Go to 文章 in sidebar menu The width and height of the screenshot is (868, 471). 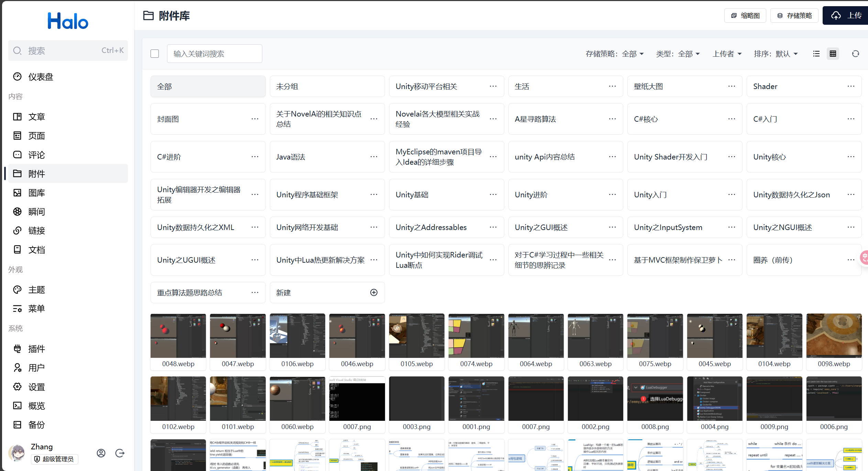[x=36, y=117]
